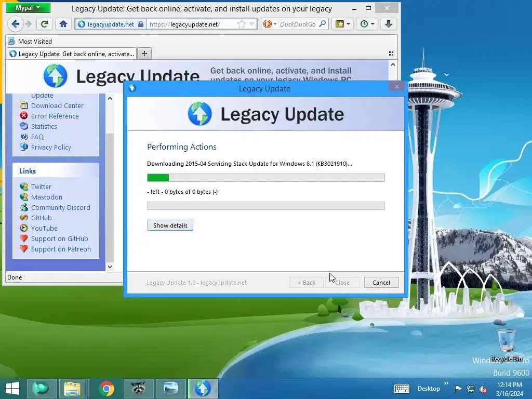Switch to the Legacy Update taskbar button
The height and width of the screenshot is (399, 532).
203,389
